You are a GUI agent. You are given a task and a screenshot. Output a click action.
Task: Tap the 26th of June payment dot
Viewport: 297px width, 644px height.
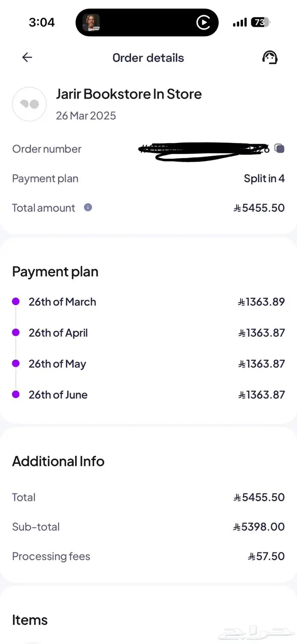16,394
